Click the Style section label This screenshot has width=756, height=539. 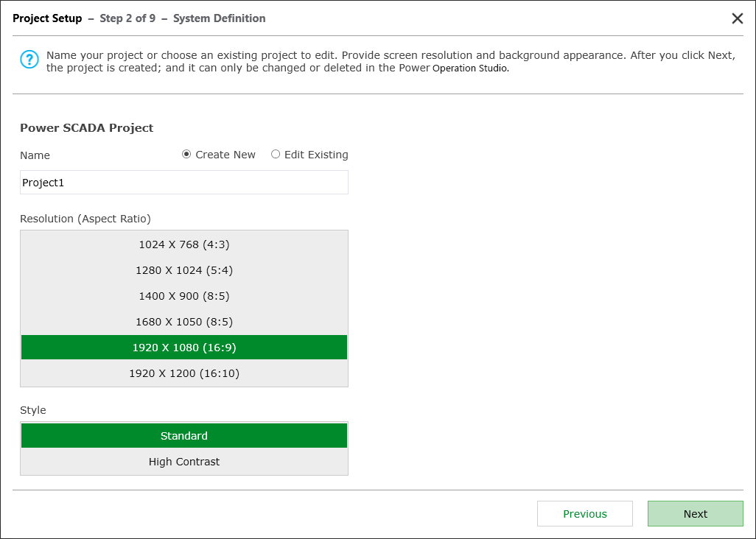pos(33,410)
